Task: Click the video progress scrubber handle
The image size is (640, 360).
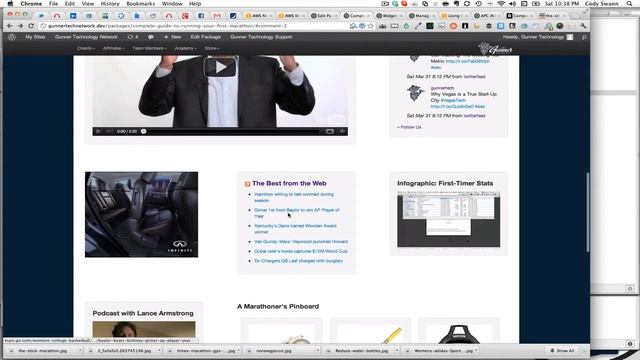Action: pyautogui.click(x=144, y=131)
